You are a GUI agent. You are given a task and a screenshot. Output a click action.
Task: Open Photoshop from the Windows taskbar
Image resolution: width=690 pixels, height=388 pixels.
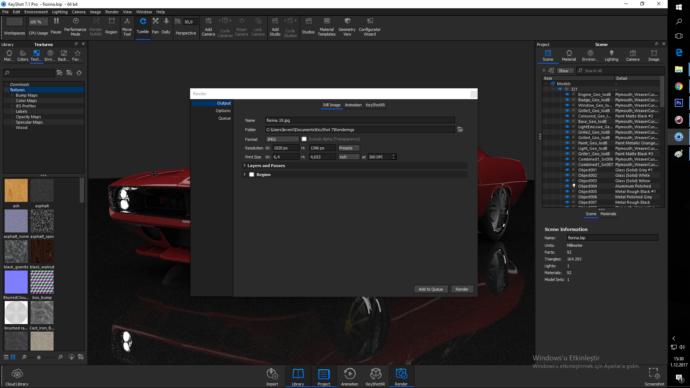679,103
